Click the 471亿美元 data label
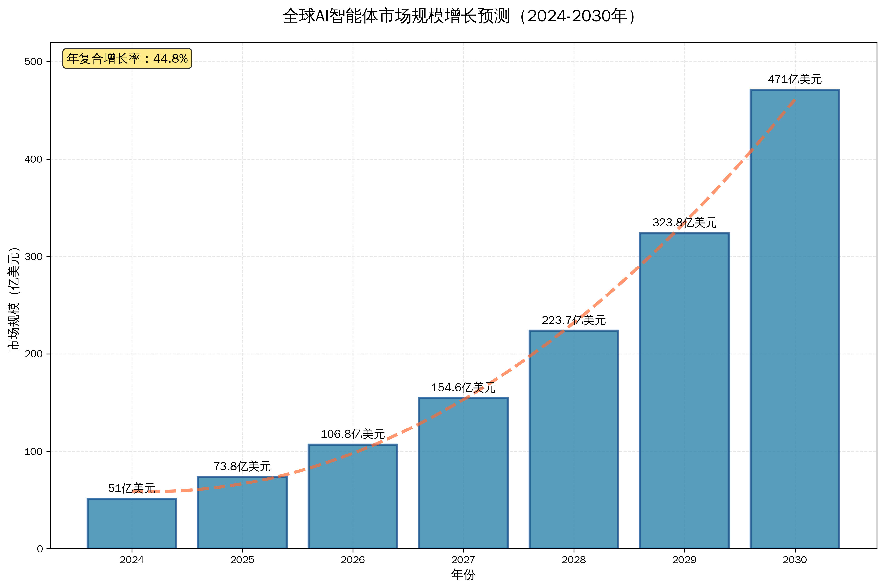 tap(794, 80)
